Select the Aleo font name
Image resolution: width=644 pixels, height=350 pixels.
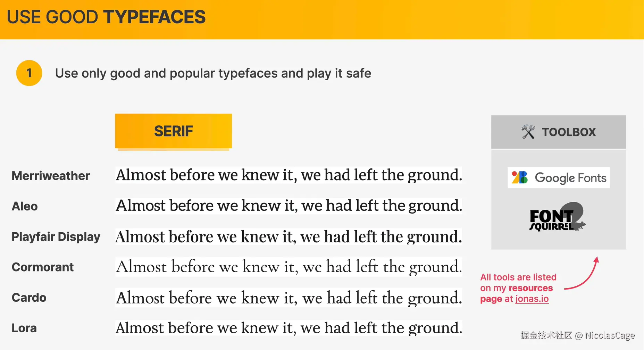coord(25,206)
